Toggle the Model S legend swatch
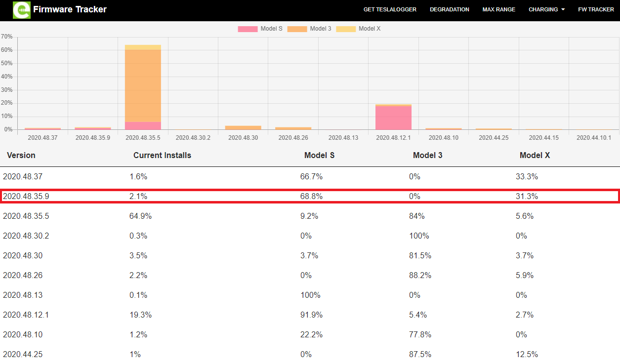The height and width of the screenshot is (364, 620). click(x=248, y=29)
